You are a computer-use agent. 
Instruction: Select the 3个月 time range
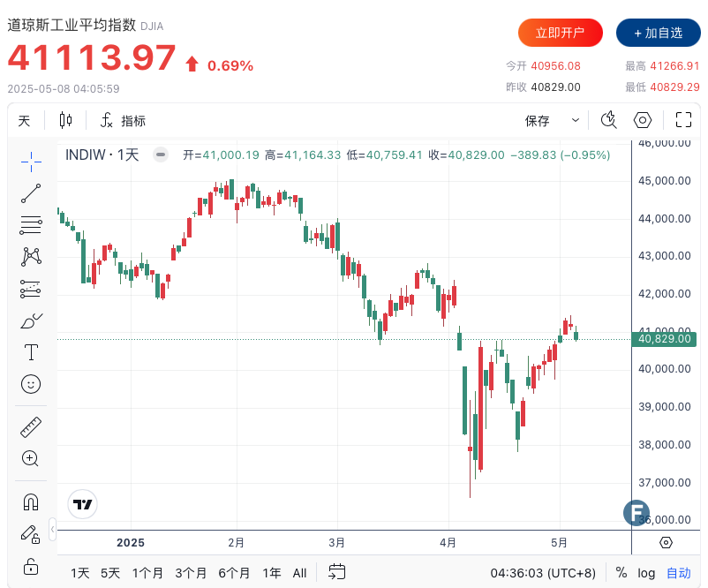click(191, 573)
